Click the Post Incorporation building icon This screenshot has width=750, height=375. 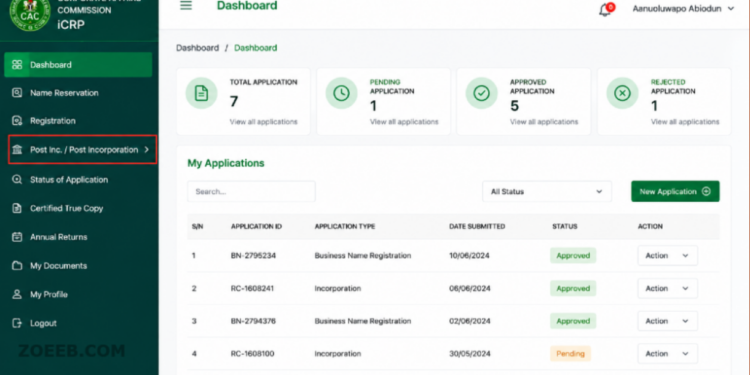click(17, 150)
